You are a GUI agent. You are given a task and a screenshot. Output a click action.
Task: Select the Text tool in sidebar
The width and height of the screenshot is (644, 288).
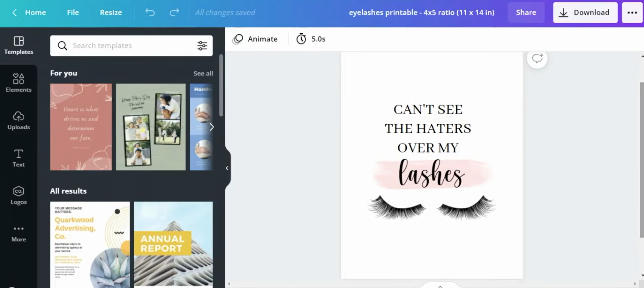[x=19, y=158]
